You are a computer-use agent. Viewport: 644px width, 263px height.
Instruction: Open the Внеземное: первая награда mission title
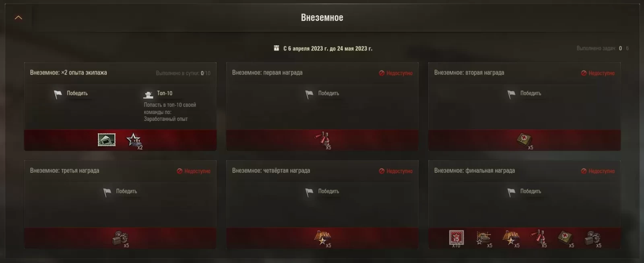point(267,72)
